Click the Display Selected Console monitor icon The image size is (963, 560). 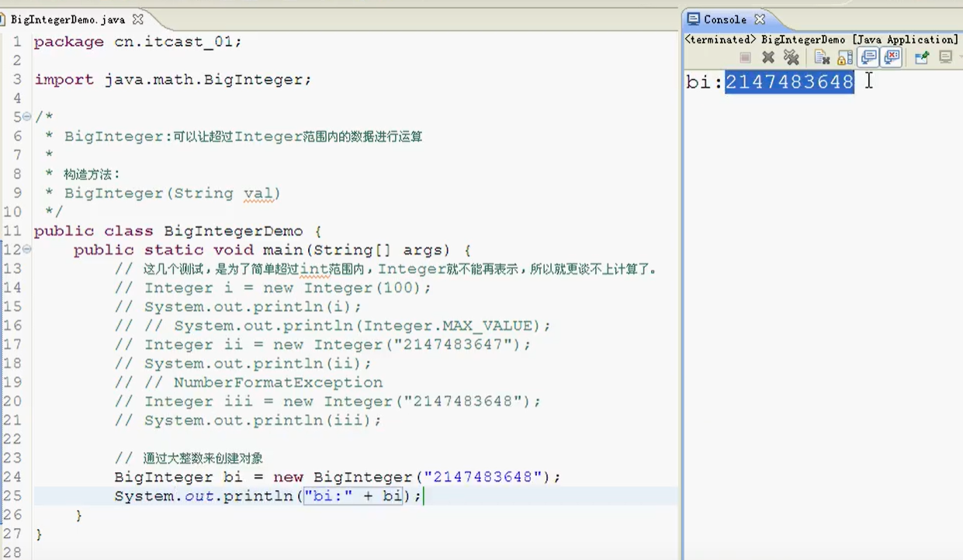[x=944, y=57]
